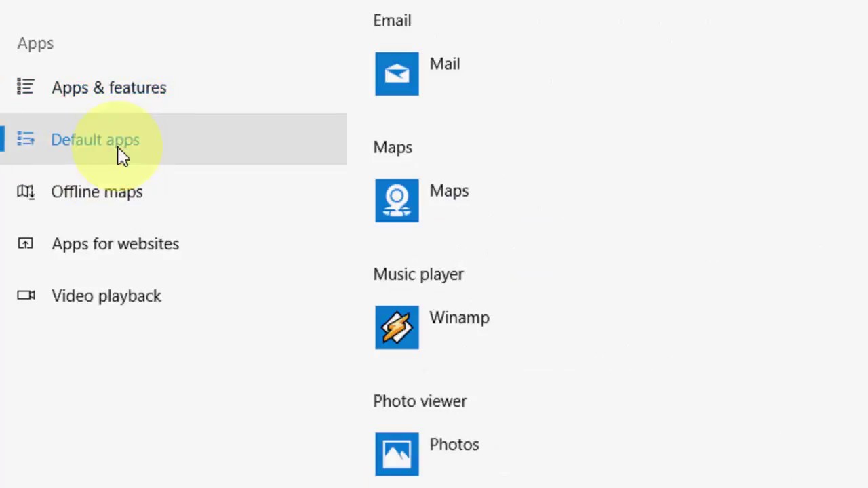
Task: Click the Photo viewer heading
Action: pos(420,401)
